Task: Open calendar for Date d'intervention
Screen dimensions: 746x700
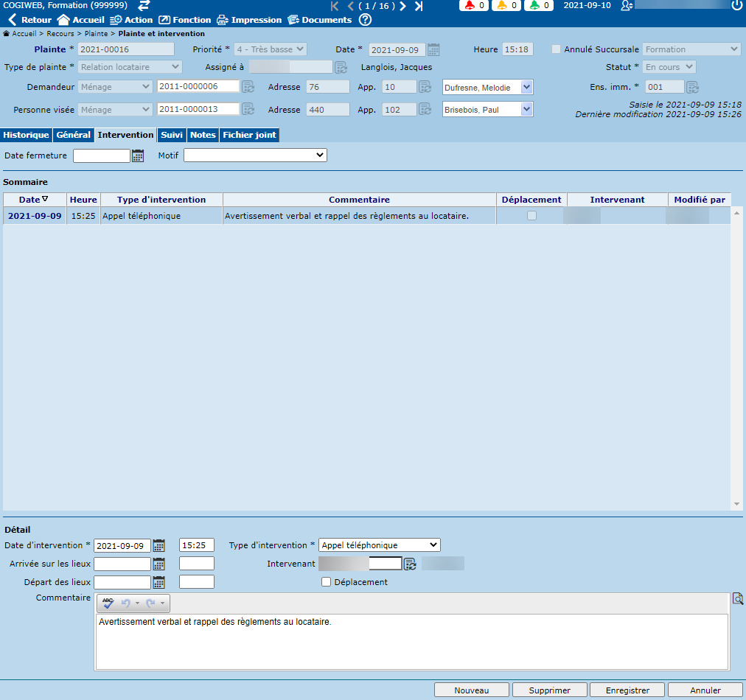Action: tap(158, 546)
